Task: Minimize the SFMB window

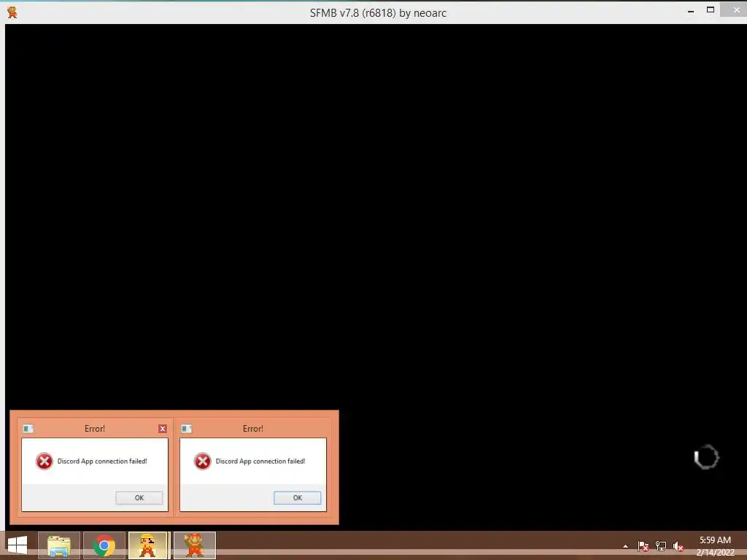Action: click(690, 11)
